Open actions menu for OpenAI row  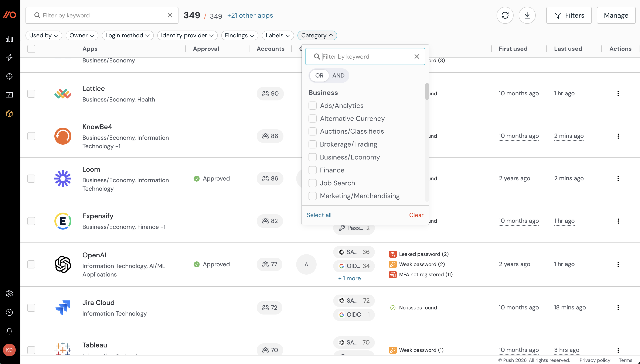618,264
